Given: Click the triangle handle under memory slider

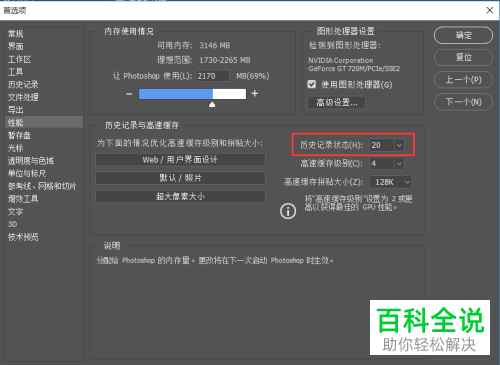Looking at the screenshot, I should click(x=212, y=104).
